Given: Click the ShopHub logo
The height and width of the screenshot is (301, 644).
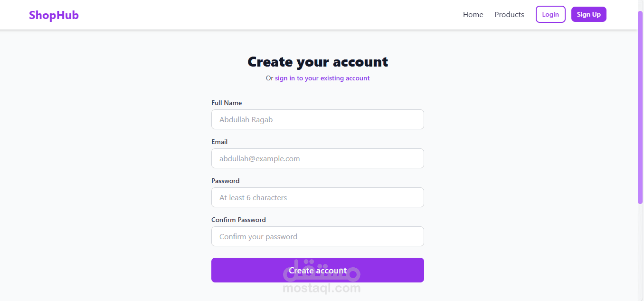Looking at the screenshot, I should click(x=54, y=15).
